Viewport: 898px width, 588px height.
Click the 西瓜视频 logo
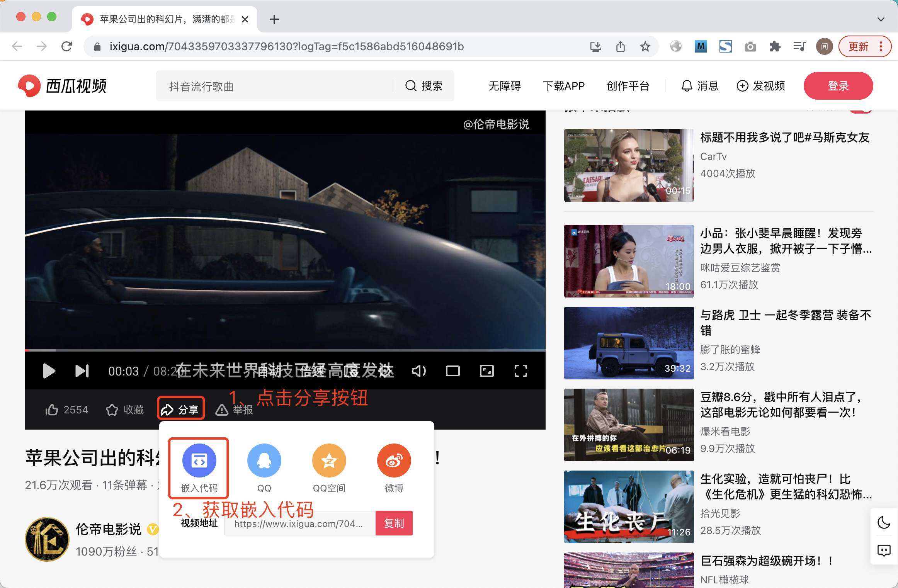coord(62,86)
